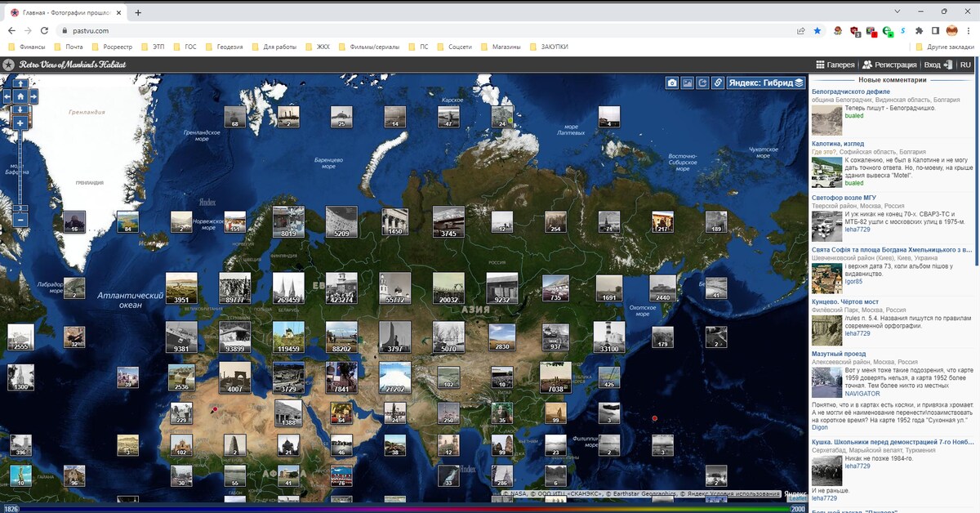The height and width of the screenshot is (513, 980).
Task: Pan the map upward with arrow
Action: (x=20, y=83)
